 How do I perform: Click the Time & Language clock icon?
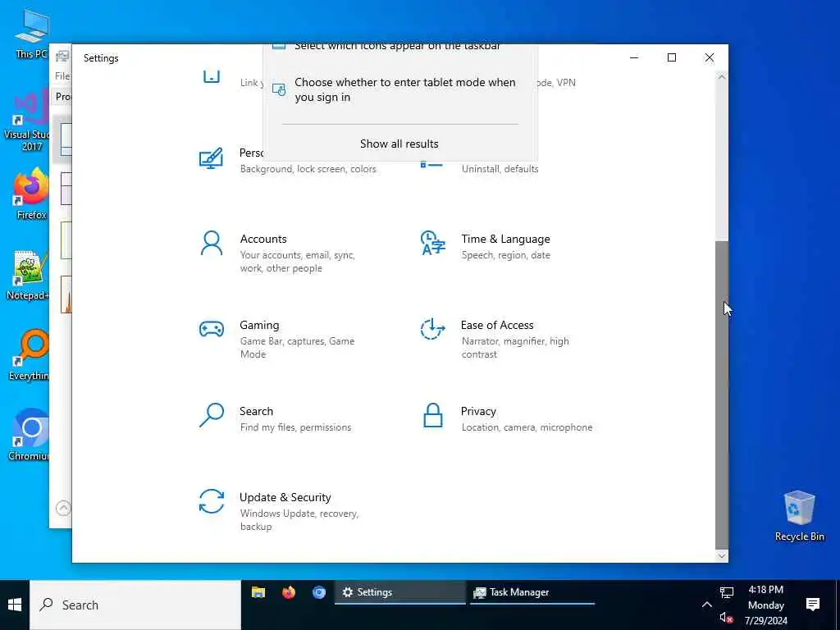pyautogui.click(x=433, y=243)
